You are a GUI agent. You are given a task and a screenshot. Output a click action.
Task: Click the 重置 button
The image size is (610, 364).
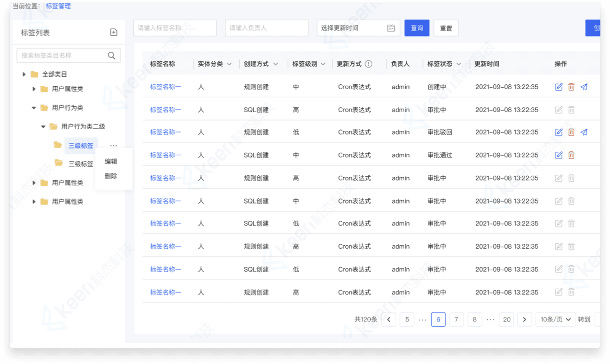click(446, 28)
